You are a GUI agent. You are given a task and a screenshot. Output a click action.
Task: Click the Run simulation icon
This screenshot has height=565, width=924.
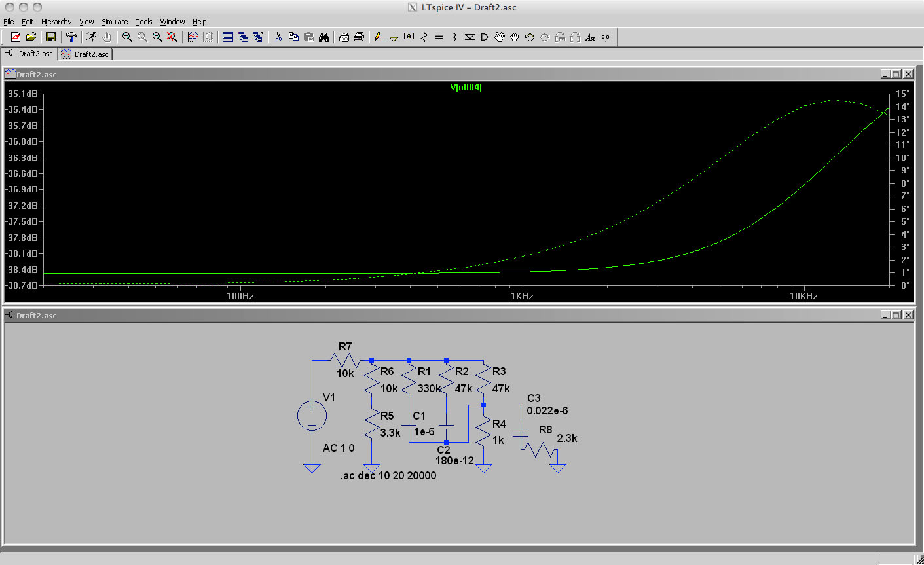tap(91, 37)
